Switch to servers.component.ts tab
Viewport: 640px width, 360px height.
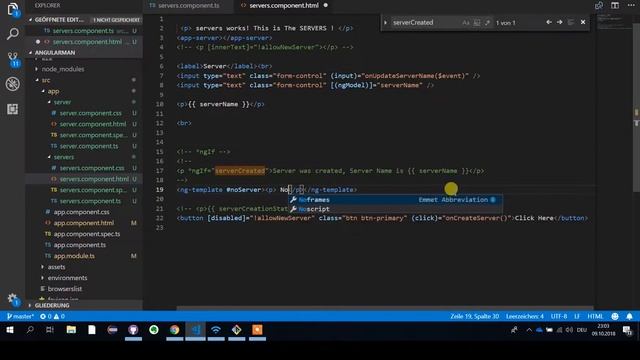pyautogui.click(x=189, y=6)
